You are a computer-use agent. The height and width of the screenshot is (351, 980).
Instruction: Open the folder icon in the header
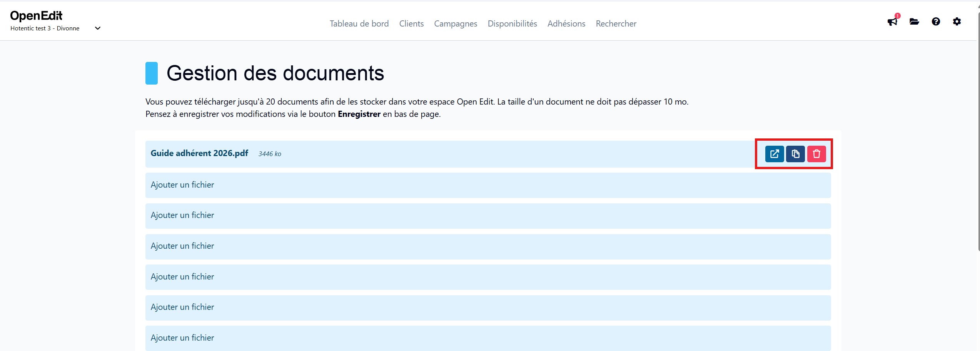pyautogui.click(x=914, y=22)
